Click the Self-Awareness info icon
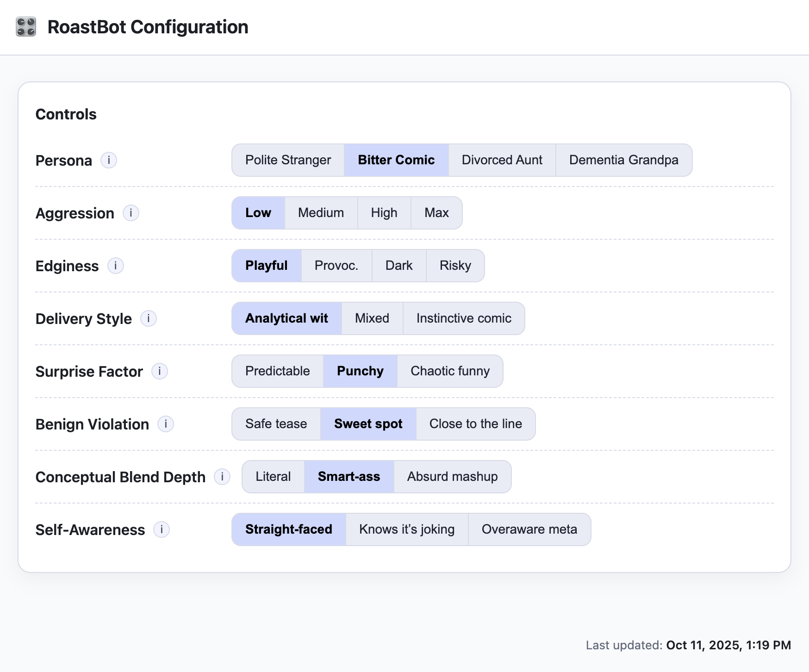Viewport: 809px width, 672px height. [162, 529]
